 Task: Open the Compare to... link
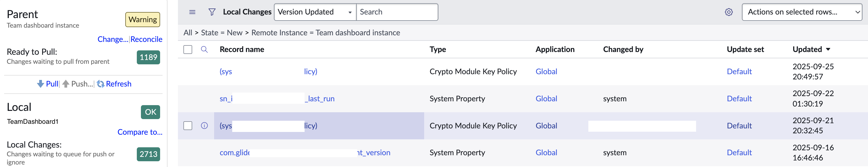pyautogui.click(x=140, y=132)
